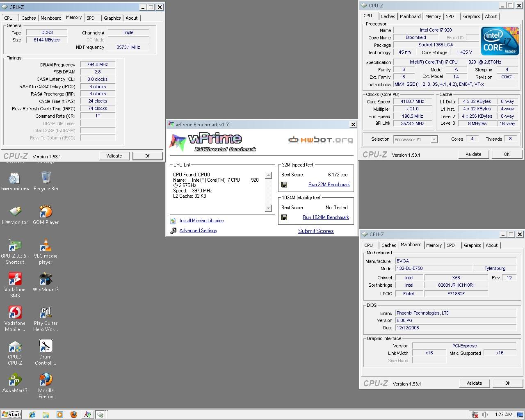Open SPD tab in Memory CPU-Z window
This screenshot has height=420, width=525.
[91, 18]
